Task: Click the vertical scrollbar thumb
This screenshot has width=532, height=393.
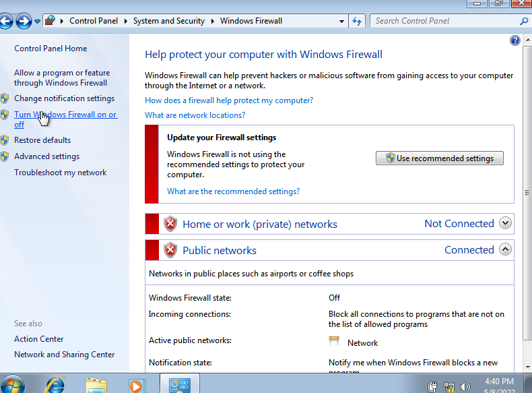Action: pyautogui.click(x=527, y=193)
